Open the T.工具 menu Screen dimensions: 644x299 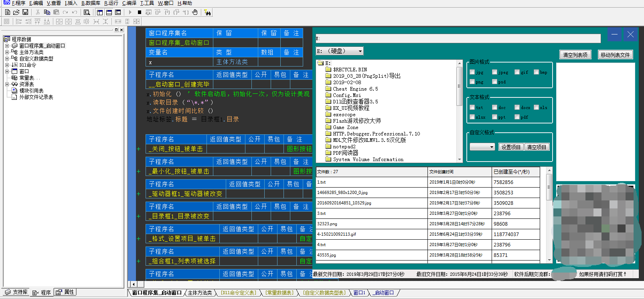pyautogui.click(x=147, y=3)
